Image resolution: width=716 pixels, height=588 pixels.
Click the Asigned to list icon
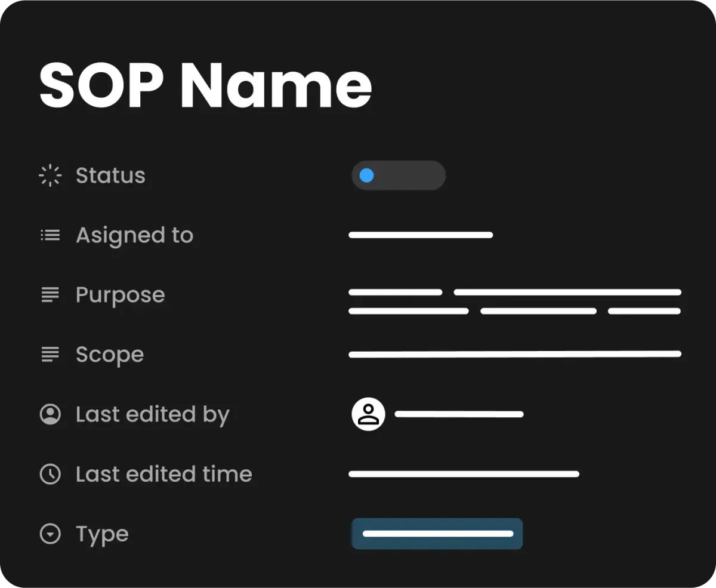coord(50,235)
